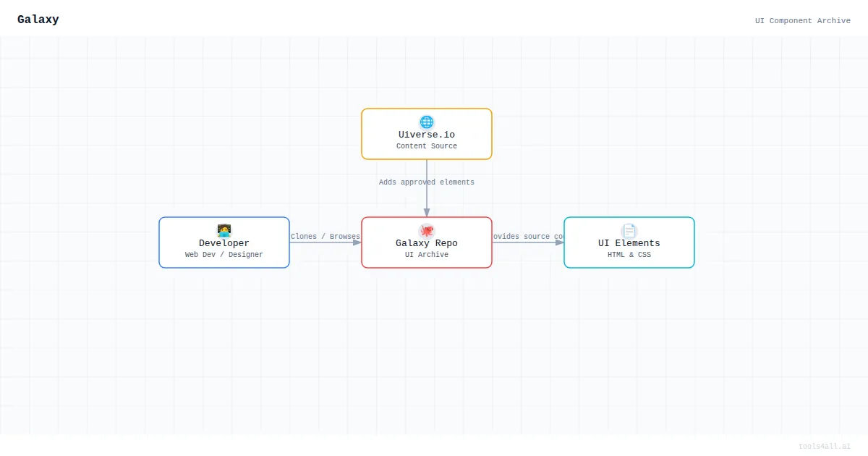The height and width of the screenshot is (456, 868).
Task: Click the Provides source code edge label
Action: pyautogui.click(x=528, y=237)
